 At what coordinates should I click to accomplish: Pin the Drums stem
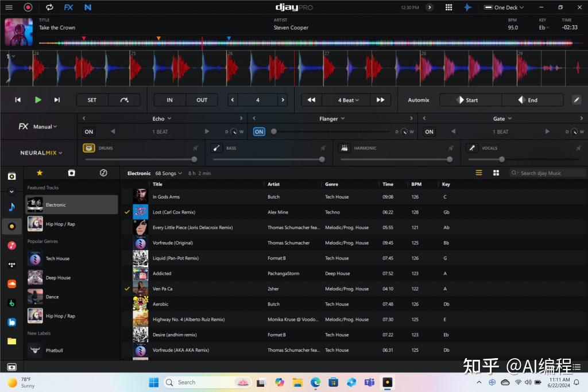point(195,148)
